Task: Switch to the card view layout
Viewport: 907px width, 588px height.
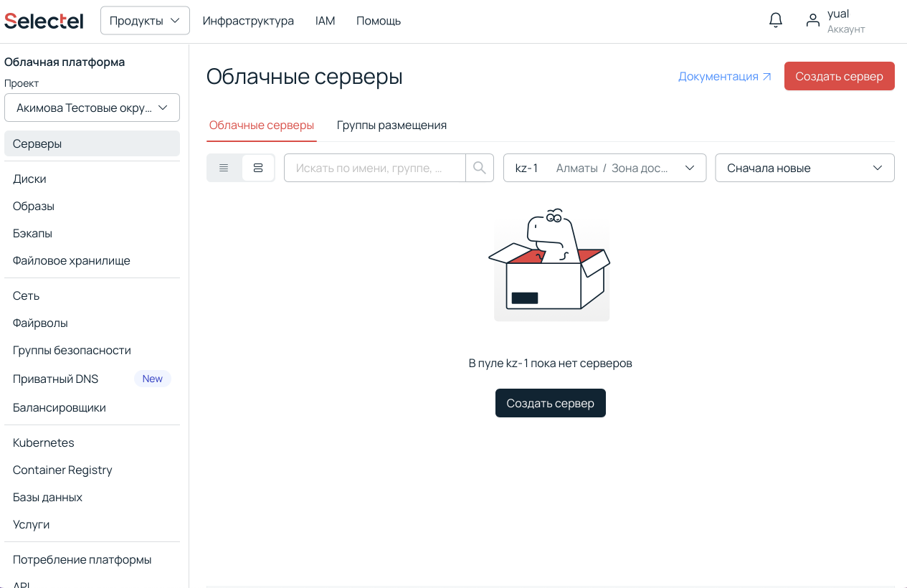Action: tap(258, 168)
